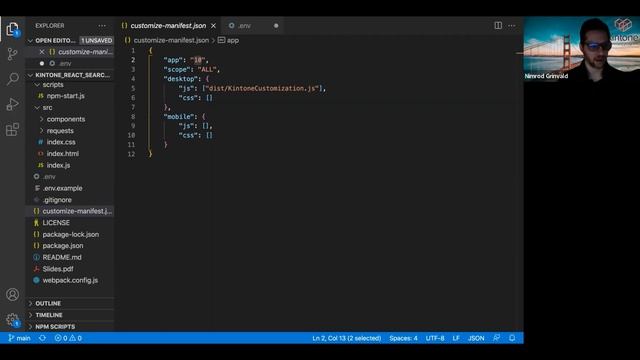Open the Extensions view
Image resolution: width=640 pixels, height=360 pixels.
12,129
